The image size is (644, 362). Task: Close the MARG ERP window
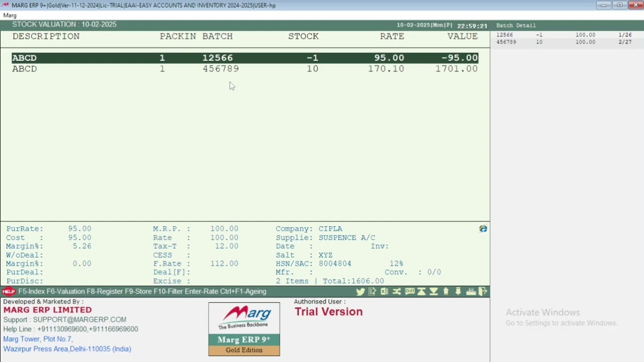pyautogui.click(x=635, y=5)
